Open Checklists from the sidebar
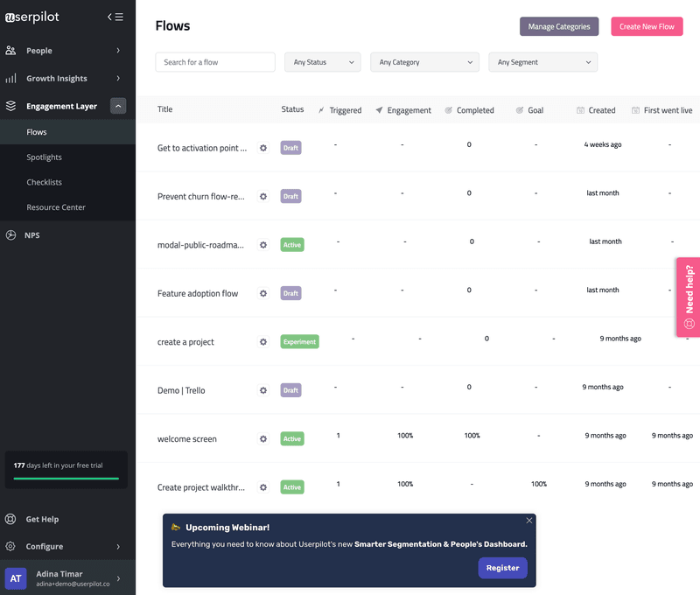 44,182
